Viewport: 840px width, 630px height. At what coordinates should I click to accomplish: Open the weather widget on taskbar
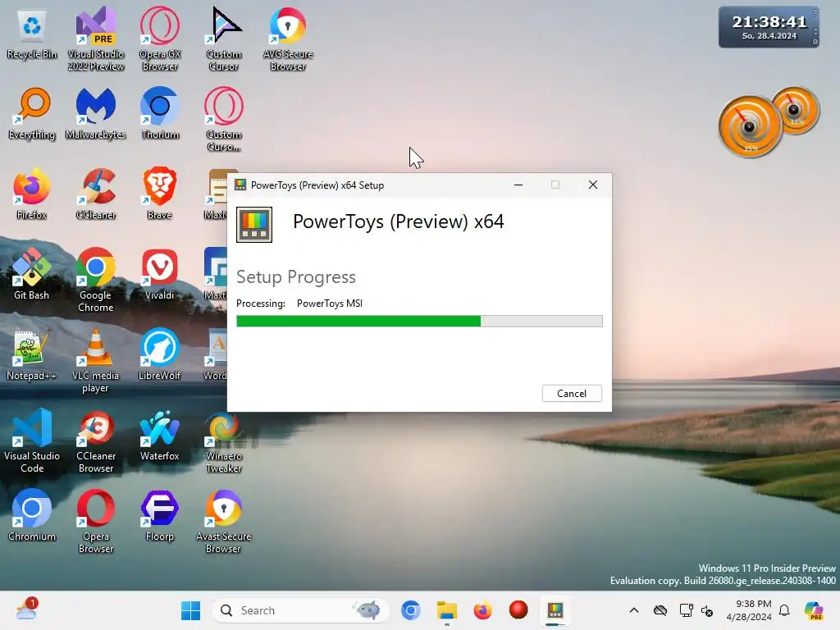pos(27,609)
